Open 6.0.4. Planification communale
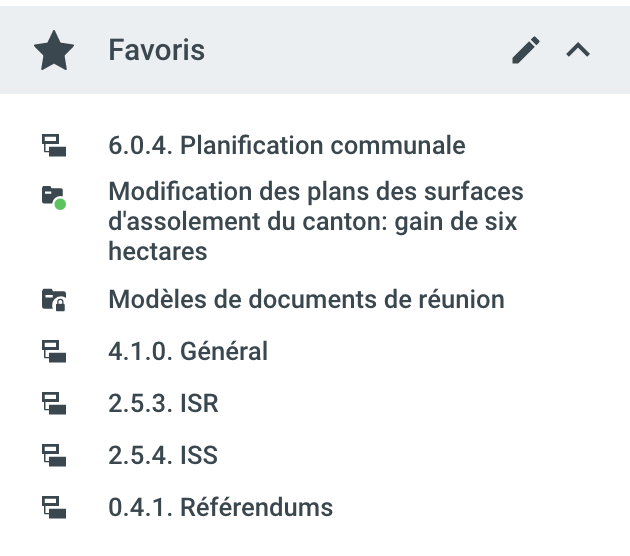 click(x=286, y=146)
